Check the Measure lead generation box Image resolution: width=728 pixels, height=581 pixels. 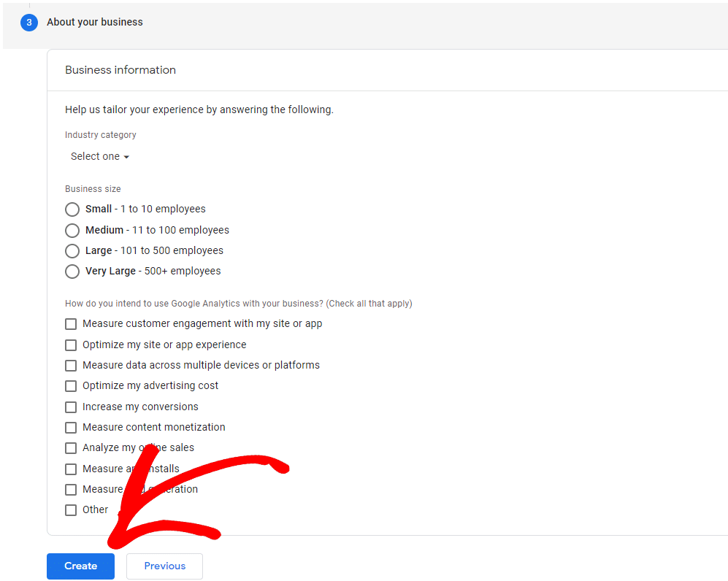pos(71,490)
